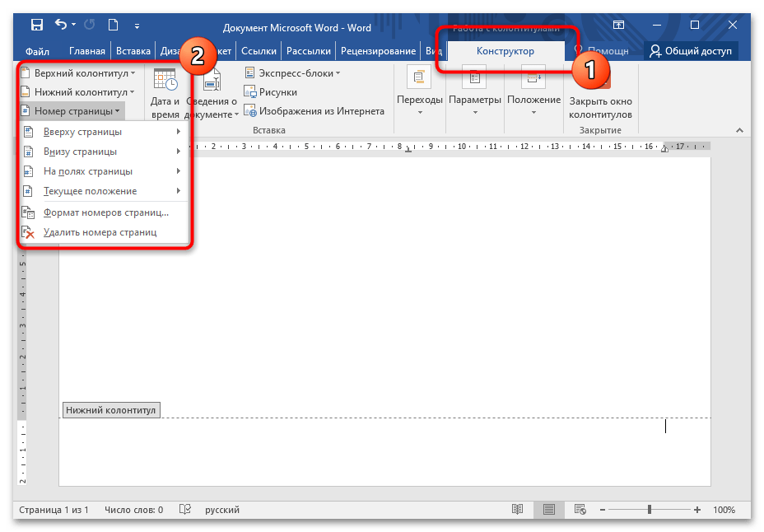This screenshot has height=532, width=764.
Task: Switch to the Вставка tab
Action: tap(133, 51)
